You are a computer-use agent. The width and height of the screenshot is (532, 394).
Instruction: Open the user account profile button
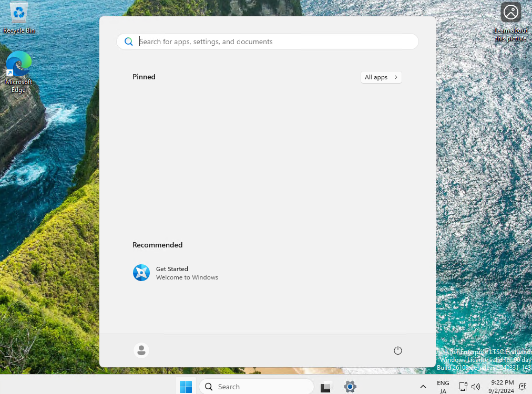[x=141, y=350]
